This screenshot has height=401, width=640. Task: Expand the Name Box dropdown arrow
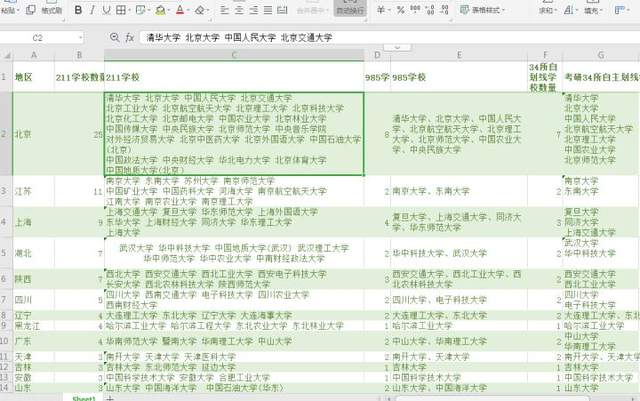pyautogui.click(x=80, y=38)
